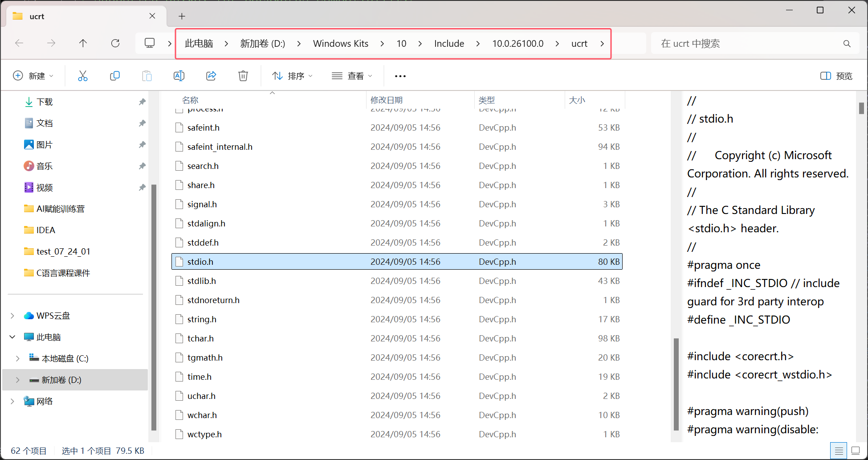Unpin the 下载 folder pin icon

(142, 102)
